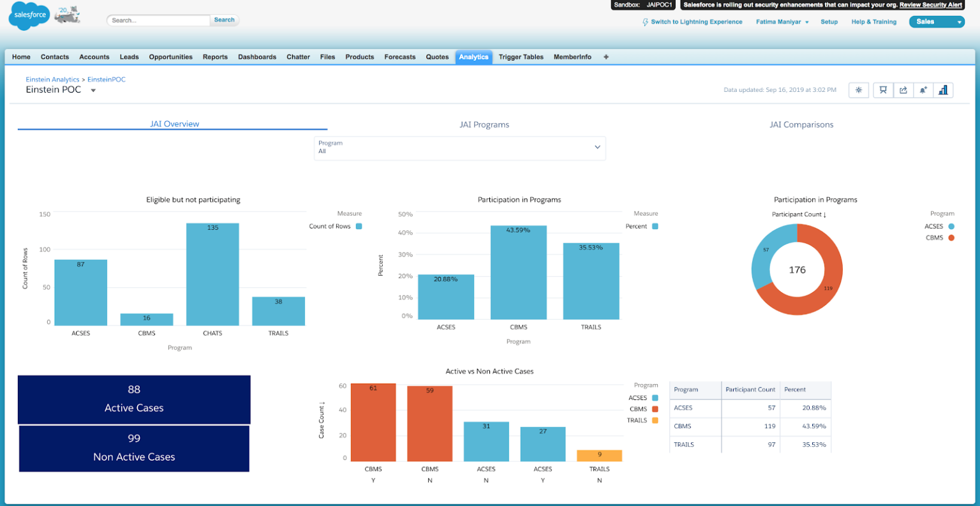980x506 pixels.
Task: Click ACSES blue legend swatch in donut chart
Action: 951,227
